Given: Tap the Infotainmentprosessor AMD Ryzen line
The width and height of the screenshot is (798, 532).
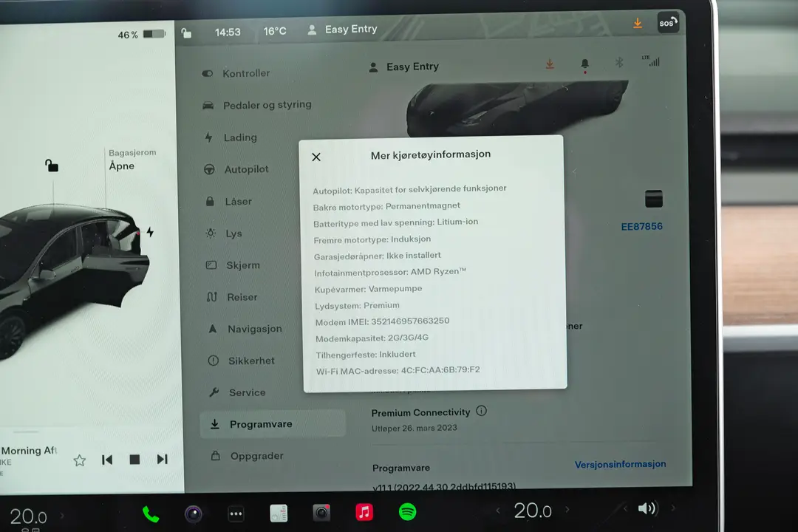Looking at the screenshot, I should coord(390,273).
